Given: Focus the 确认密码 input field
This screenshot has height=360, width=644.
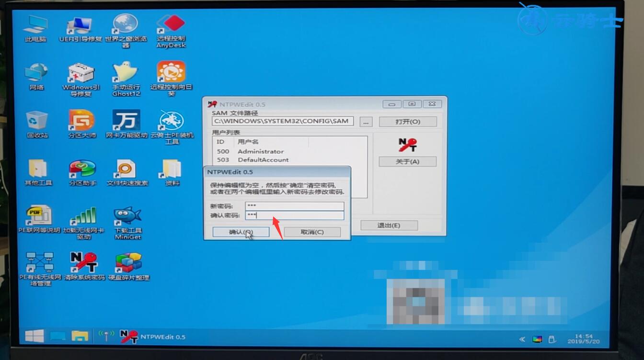Looking at the screenshot, I should coord(295,215).
